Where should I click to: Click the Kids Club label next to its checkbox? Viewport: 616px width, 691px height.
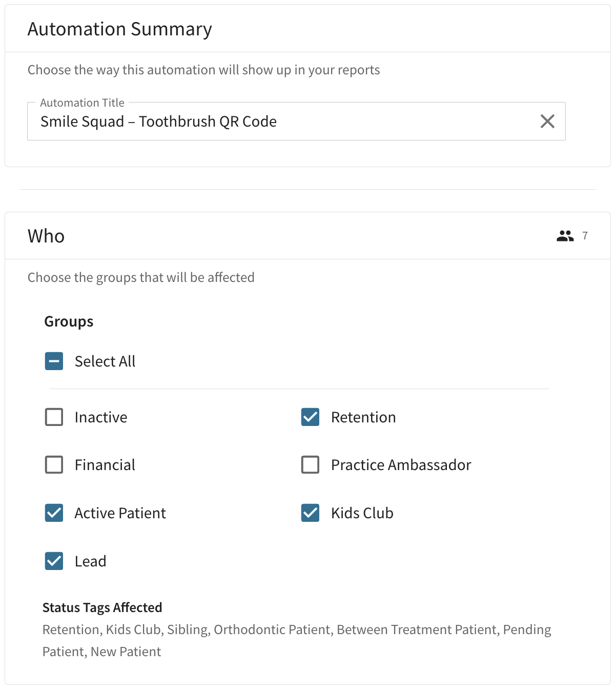(x=361, y=513)
